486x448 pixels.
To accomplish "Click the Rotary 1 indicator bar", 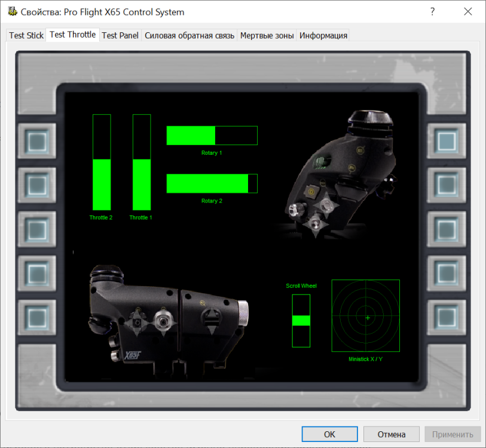I will pos(212,136).
